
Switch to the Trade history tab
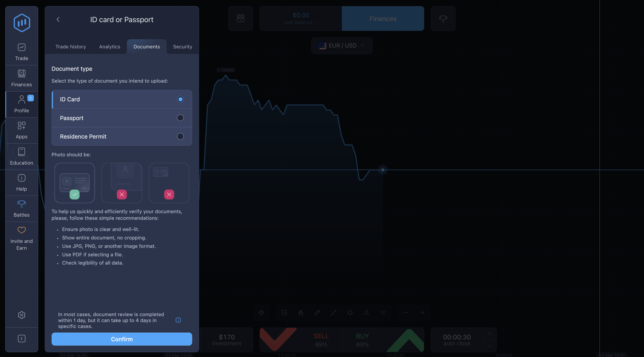pyautogui.click(x=70, y=47)
